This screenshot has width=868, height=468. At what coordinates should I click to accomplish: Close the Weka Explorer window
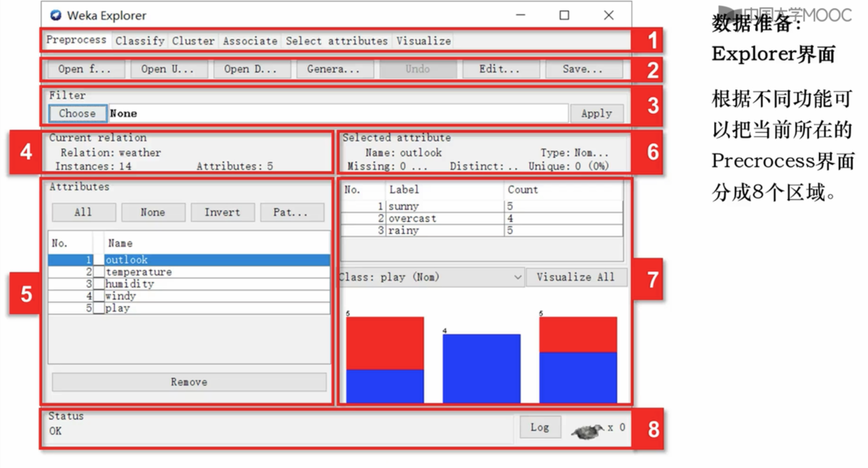608,15
